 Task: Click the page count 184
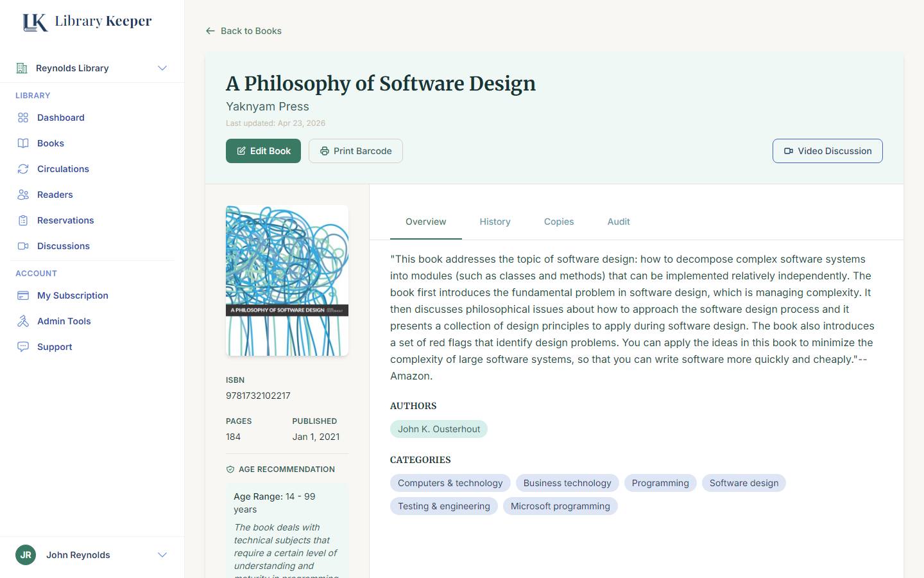233,437
